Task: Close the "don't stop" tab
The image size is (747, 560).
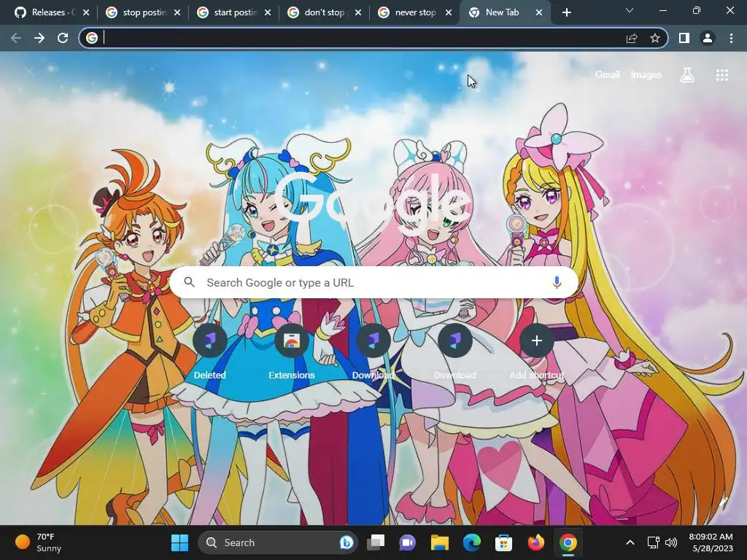Action: coord(358,12)
